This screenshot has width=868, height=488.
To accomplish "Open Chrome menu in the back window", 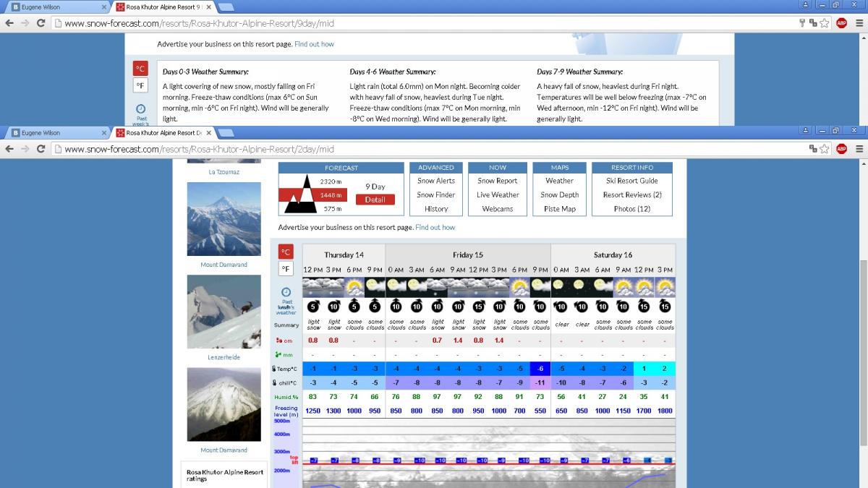I will click(859, 23).
